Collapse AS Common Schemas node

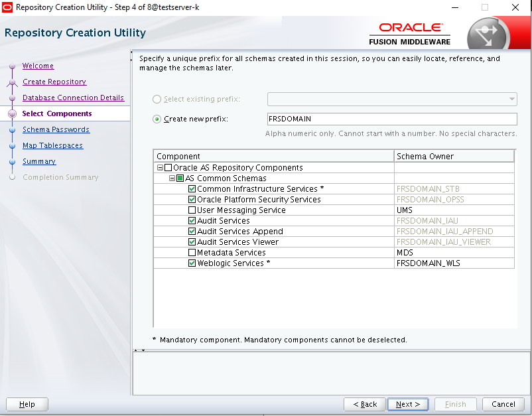coord(172,178)
